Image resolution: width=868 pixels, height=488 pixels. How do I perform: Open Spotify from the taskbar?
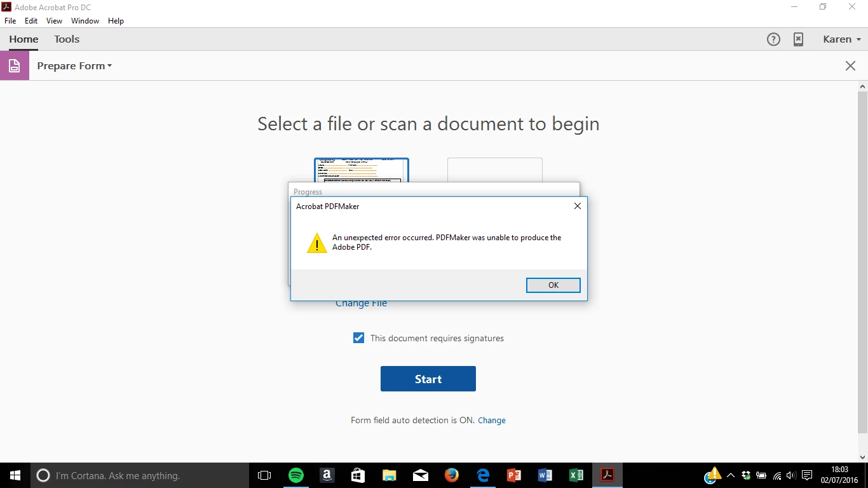[x=296, y=475]
